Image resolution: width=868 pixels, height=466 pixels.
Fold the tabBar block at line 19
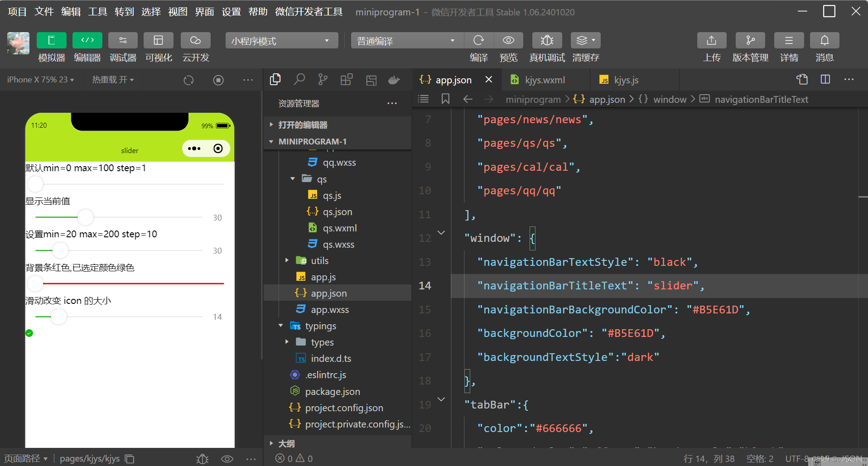[441, 399]
